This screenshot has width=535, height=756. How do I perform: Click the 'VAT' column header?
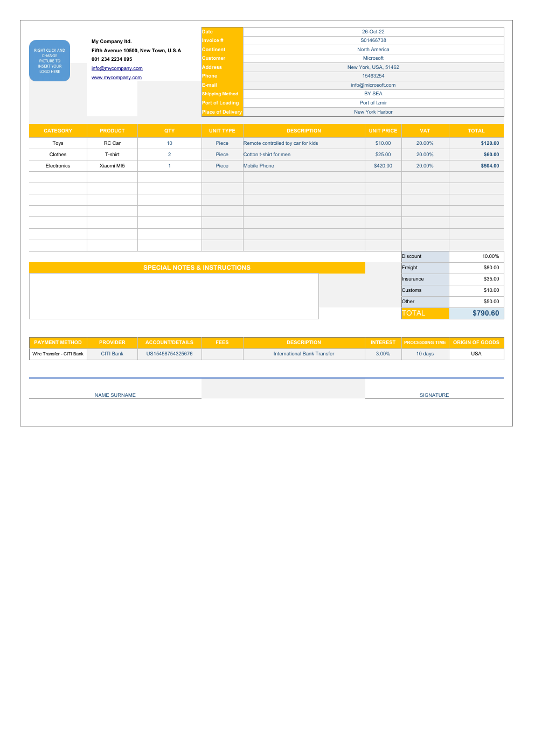point(425,131)
